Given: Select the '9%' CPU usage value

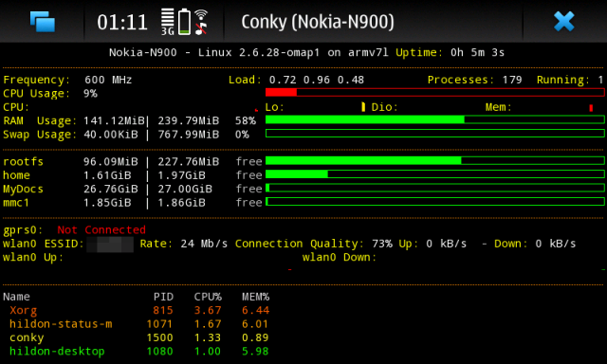Looking at the screenshot, I should [x=91, y=94].
